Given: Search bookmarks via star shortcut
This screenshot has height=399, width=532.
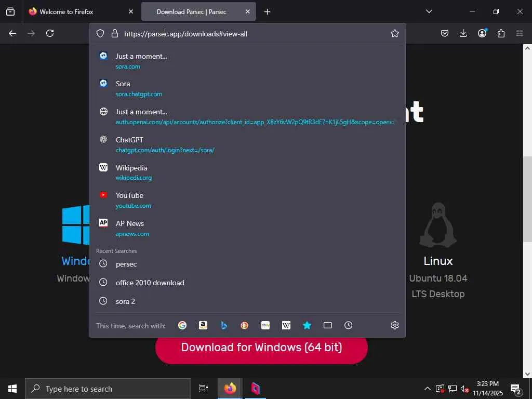Looking at the screenshot, I should point(307,325).
